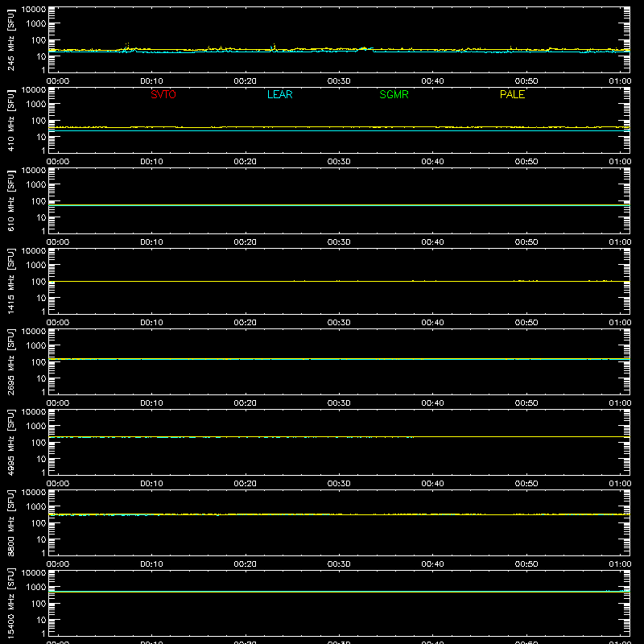This screenshot has width=644, height=644.
Task: Click the 00:00 time label under 4995 MHz plot
Action: click(58, 484)
